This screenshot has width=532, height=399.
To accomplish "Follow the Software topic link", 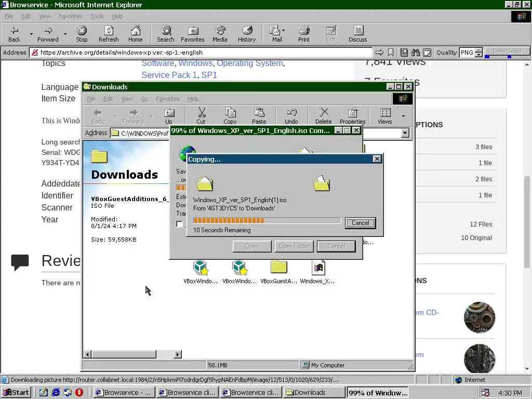I will [x=158, y=63].
